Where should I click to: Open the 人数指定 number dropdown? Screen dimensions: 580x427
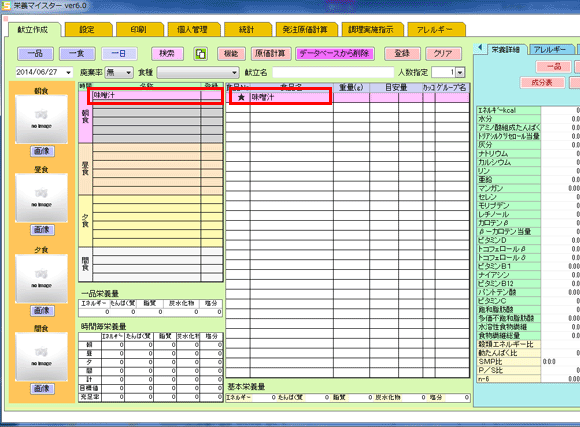coord(460,73)
